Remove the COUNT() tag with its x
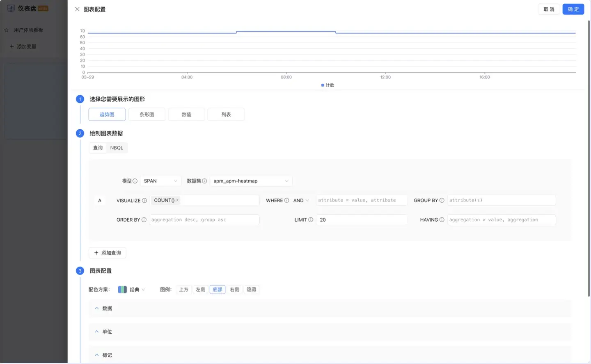Viewport: 591px width, 364px height. [x=177, y=200]
